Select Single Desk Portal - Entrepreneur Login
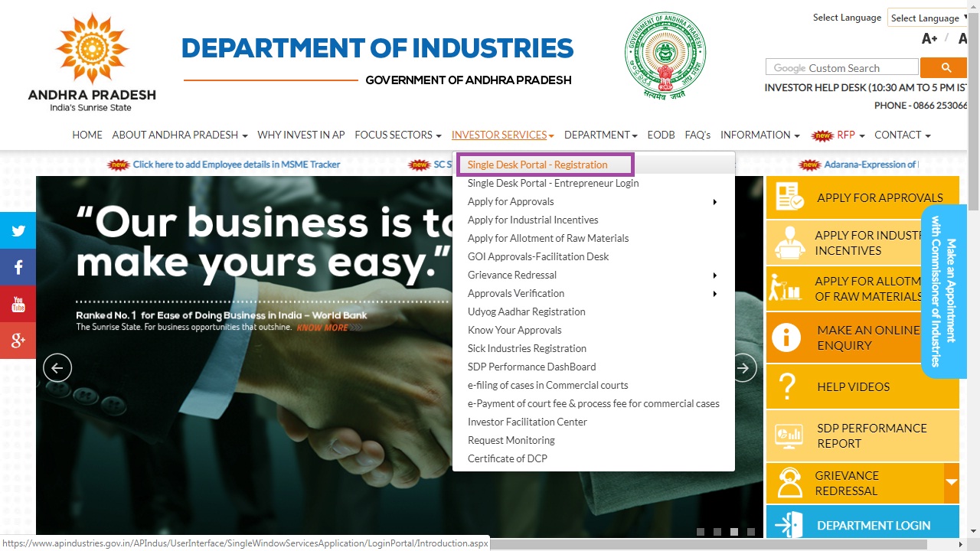The height and width of the screenshot is (551, 980). point(553,183)
